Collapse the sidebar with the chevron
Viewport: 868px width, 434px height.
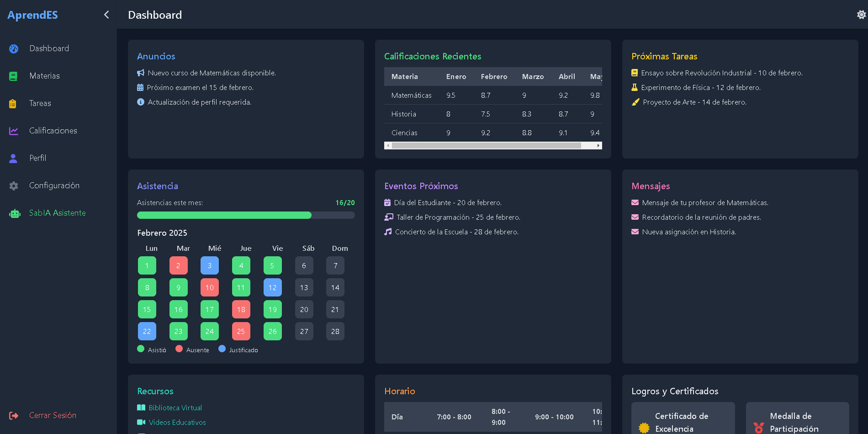(x=106, y=15)
